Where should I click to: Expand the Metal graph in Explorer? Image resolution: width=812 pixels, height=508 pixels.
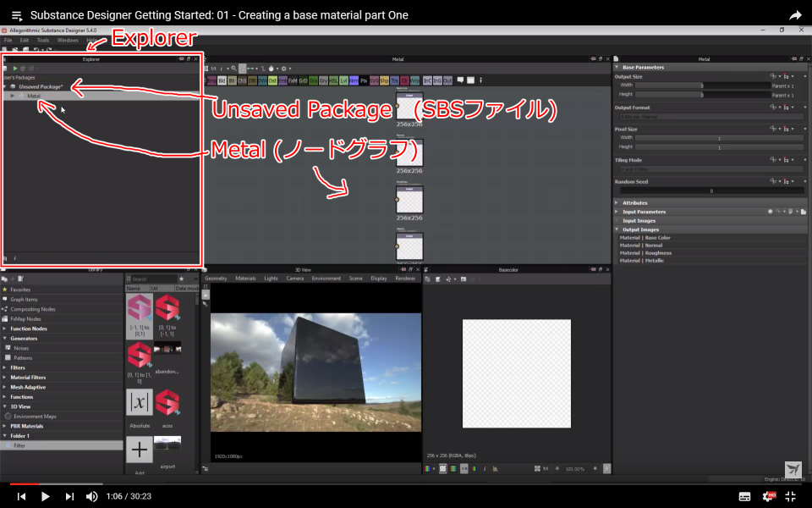[x=13, y=96]
